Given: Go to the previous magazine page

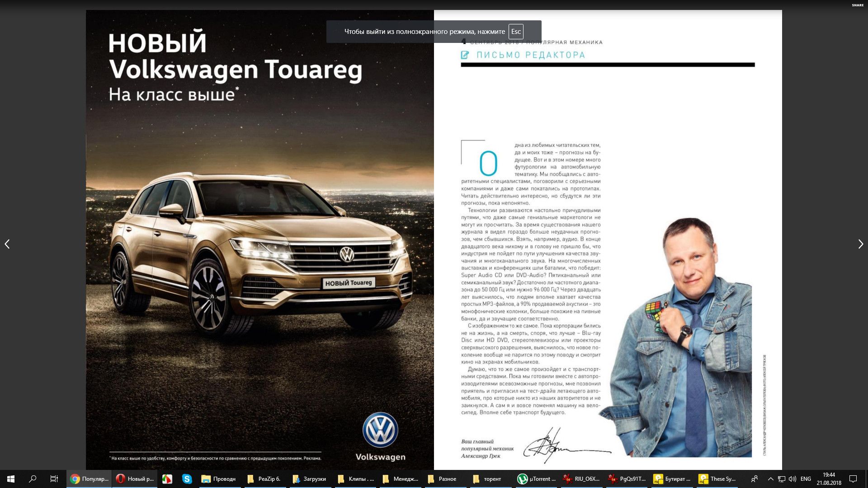Looking at the screenshot, I should 7,244.
